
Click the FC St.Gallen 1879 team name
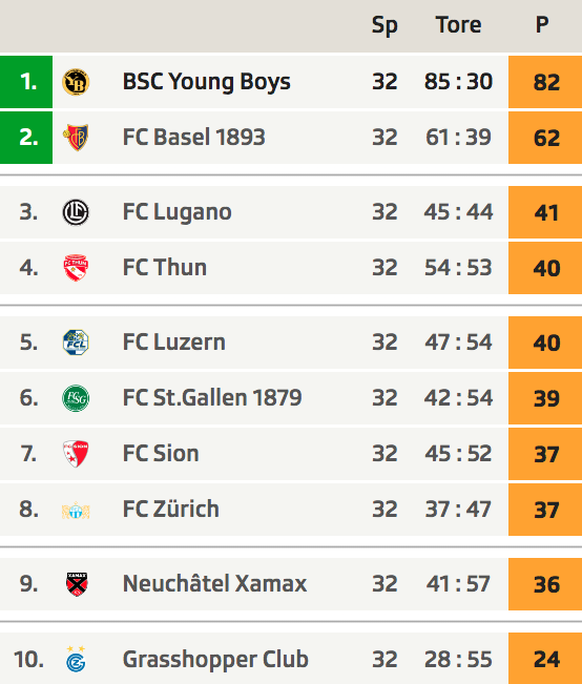[212, 398]
